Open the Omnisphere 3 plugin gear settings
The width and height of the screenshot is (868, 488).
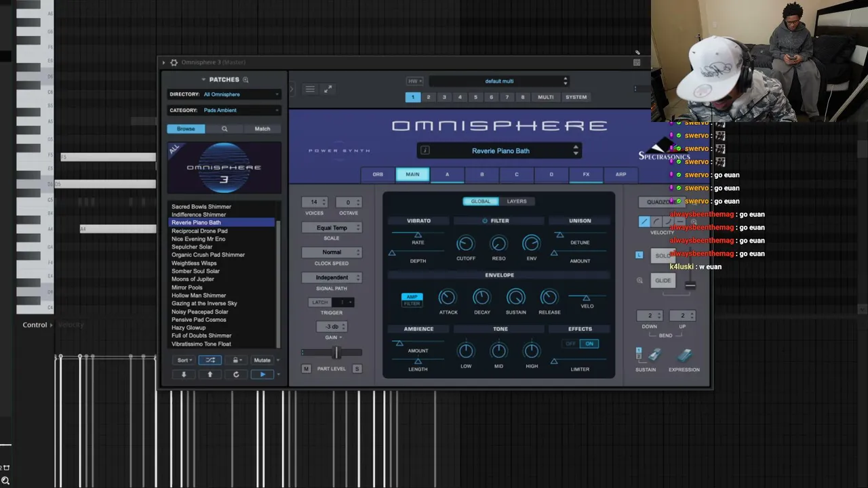[174, 62]
